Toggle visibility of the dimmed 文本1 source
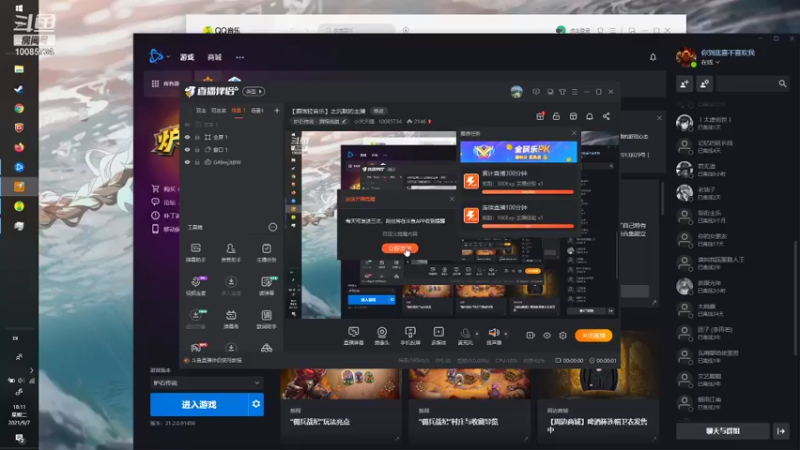 [x=187, y=124]
